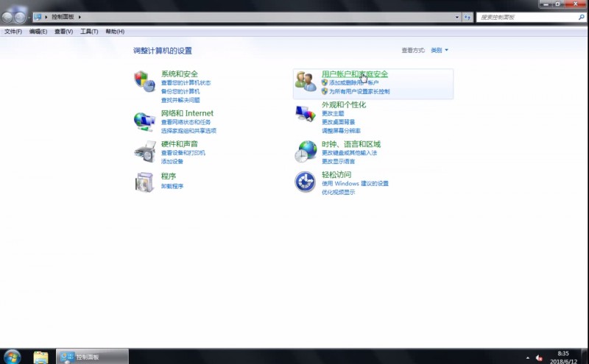Show hidden tray icons arrow
This screenshot has width=589, height=364.
528,357
